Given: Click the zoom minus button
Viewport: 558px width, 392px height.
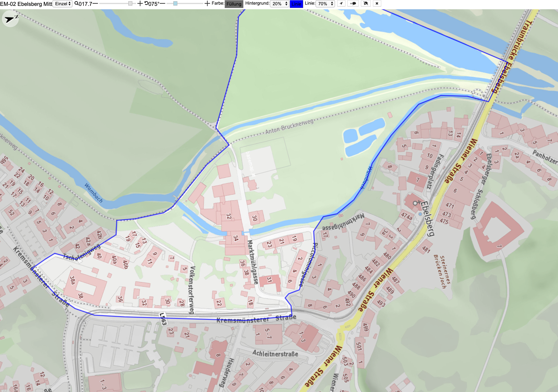Looking at the screenshot, I should 95,3.
